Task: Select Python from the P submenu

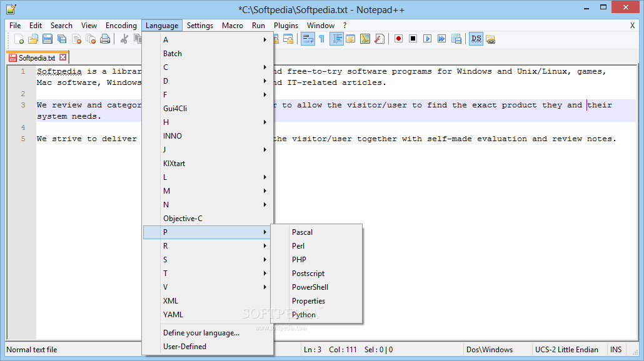Action: tap(316, 315)
